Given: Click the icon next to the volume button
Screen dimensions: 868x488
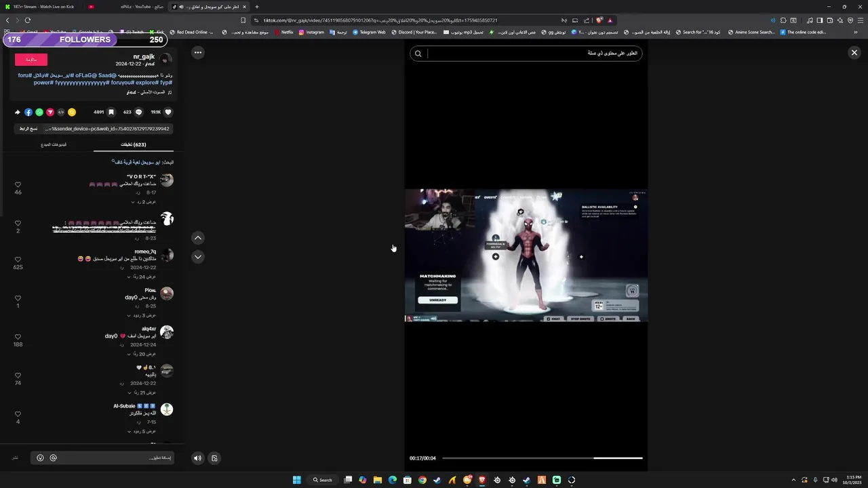Looking at the screenshot, I should click(x=214, y=458).
